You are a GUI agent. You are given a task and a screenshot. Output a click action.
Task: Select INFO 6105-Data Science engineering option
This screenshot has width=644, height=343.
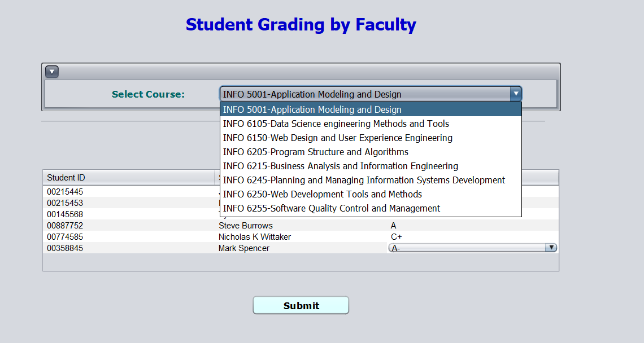coord(371,124)
